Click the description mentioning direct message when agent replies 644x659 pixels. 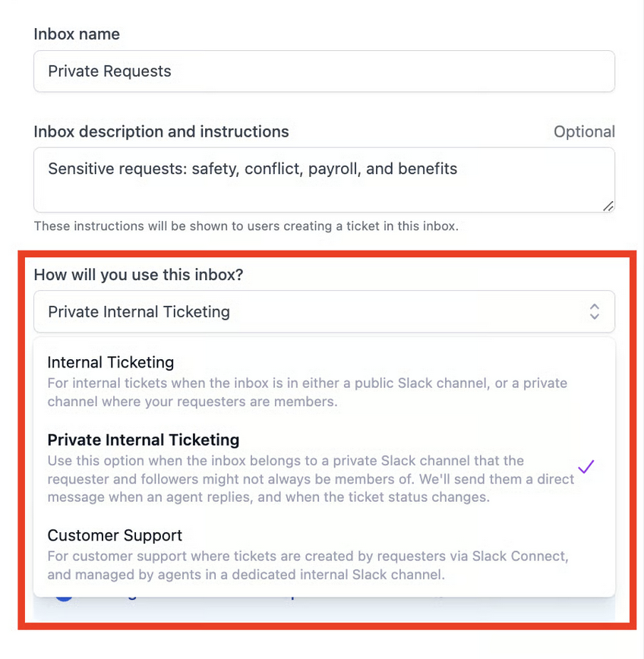point(310,478)
